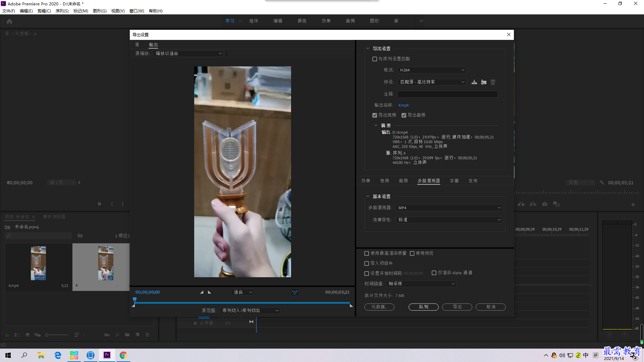
Task: Click blue playhead on export timeline
Action: 135,300
